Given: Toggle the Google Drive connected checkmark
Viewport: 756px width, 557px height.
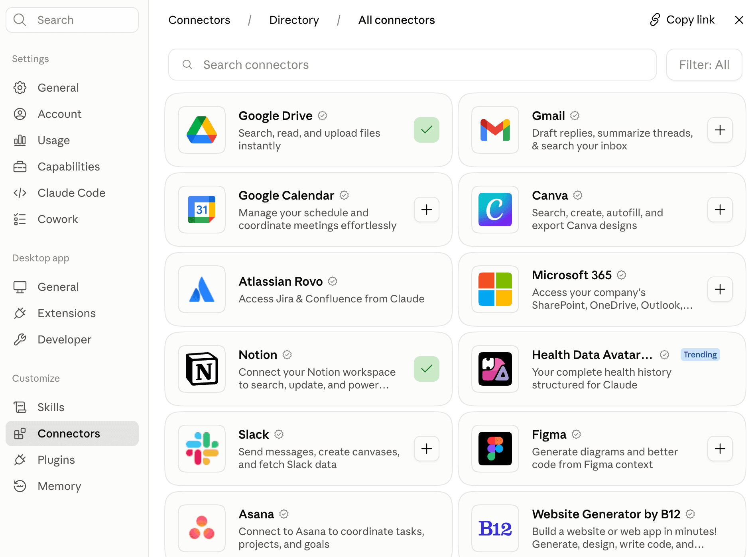Looking at the screenshot, I should click(427, 130).
